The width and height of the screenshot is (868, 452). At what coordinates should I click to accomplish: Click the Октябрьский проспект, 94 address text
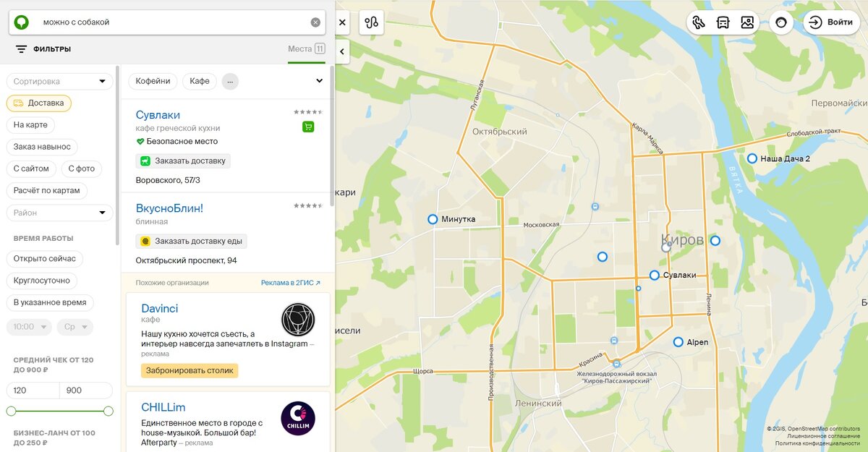[x=187, y=260]
